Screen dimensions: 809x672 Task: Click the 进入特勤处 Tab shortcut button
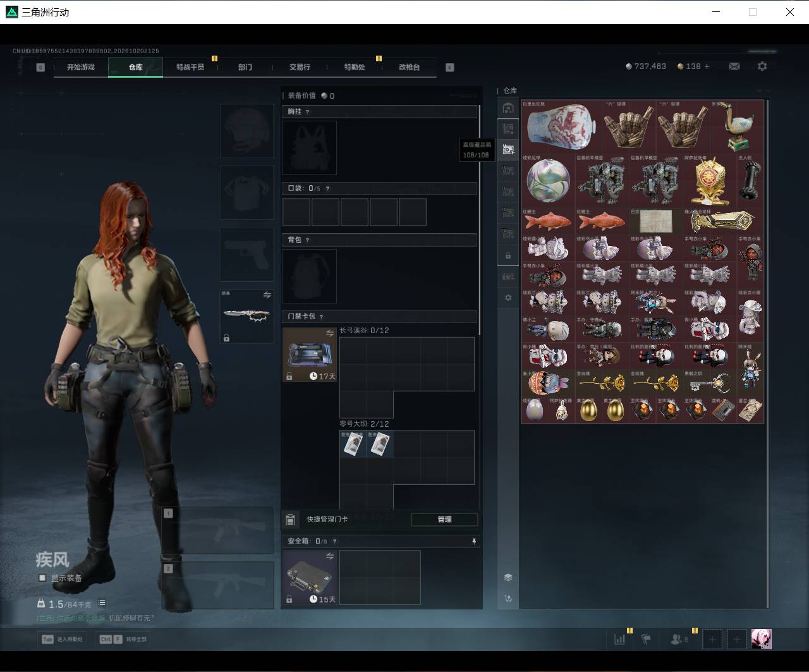(63, 639)
